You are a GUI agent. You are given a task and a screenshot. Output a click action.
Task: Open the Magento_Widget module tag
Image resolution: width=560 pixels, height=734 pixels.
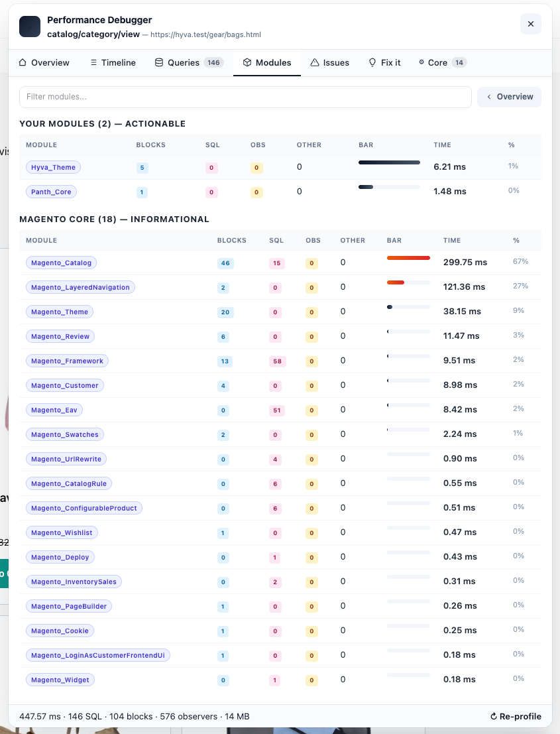(x=60, y=680)
